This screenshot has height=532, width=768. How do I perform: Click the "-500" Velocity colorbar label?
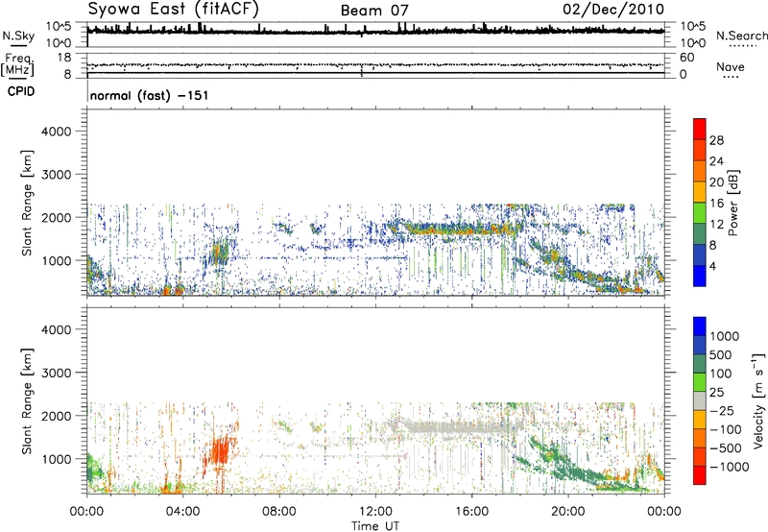tap(726, 448)
